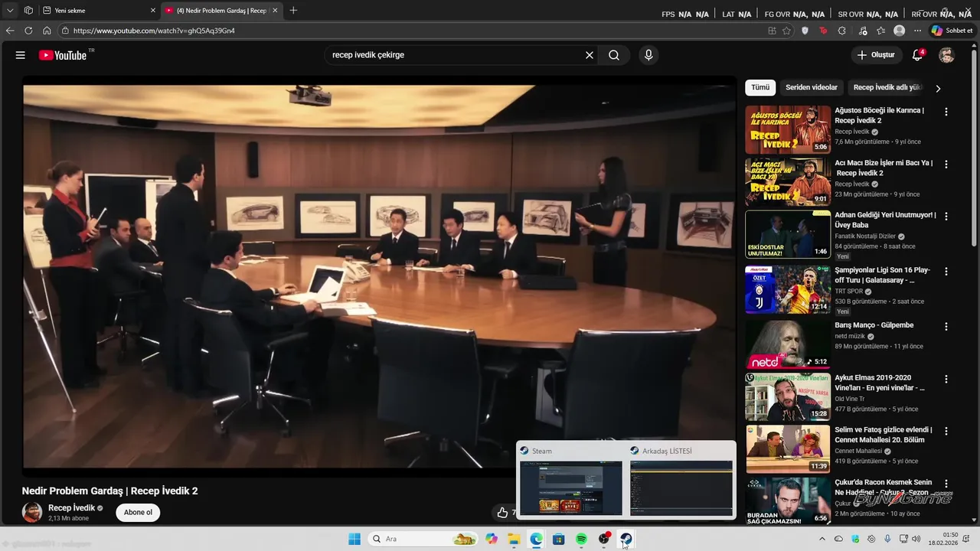980x551 pixels.
Task: Open Selim ve Fatoş gizlice evlendi video
Action: 788,448
